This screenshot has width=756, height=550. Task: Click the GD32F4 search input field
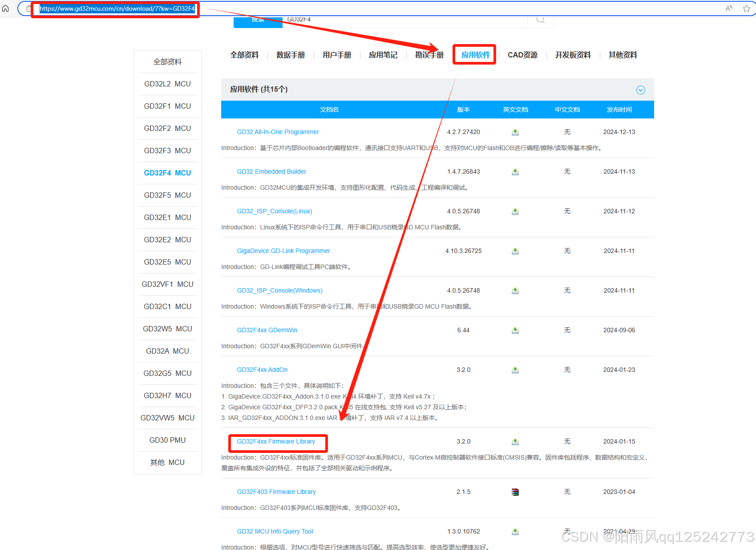point(405,21)
